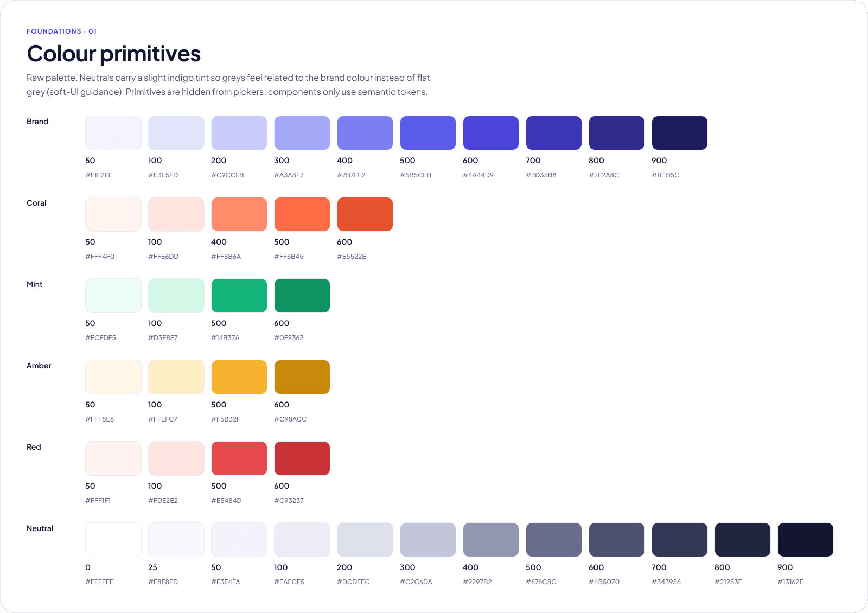Click the hex value #676C8C
The width and height of the screenshot is (868, 613).
[541, 582]
